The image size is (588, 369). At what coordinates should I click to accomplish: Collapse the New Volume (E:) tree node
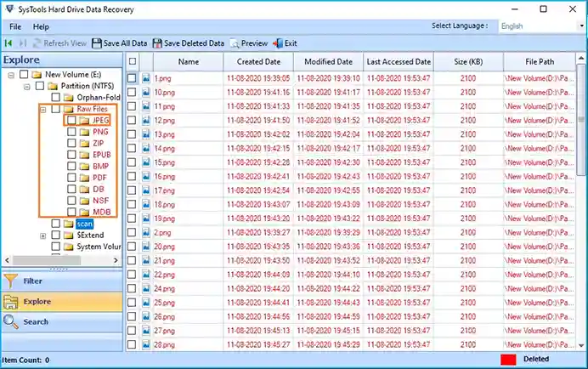pos(11,75)
